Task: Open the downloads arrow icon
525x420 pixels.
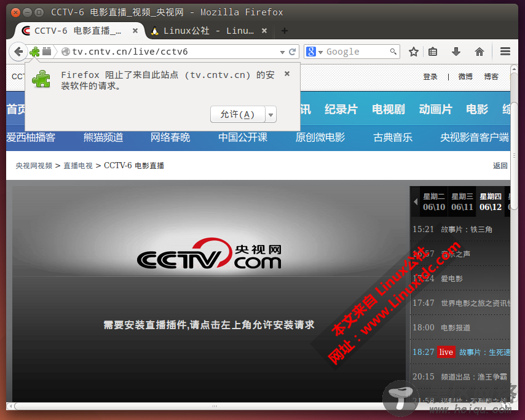Action: click(456, 52)
